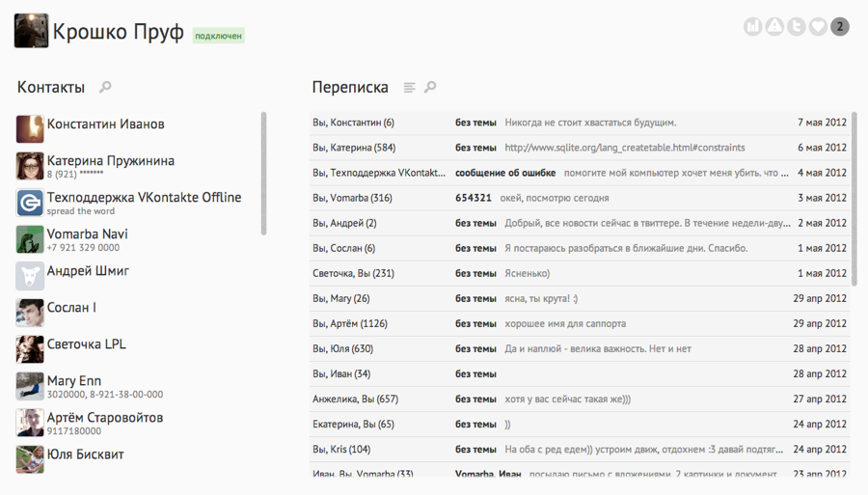Open conversation Вы, Сослан (6)
Viewport: 868px width, 495px height.
(580, 248)
